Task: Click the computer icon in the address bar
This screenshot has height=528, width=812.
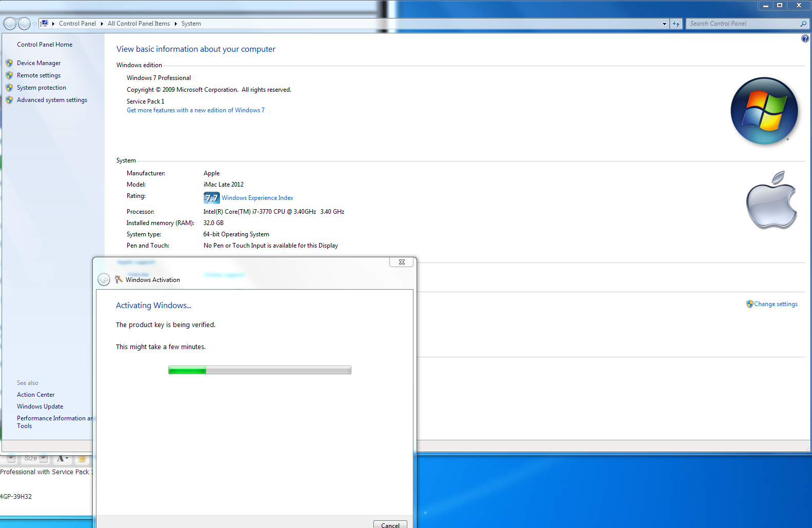Action: (x=44, y=24)
